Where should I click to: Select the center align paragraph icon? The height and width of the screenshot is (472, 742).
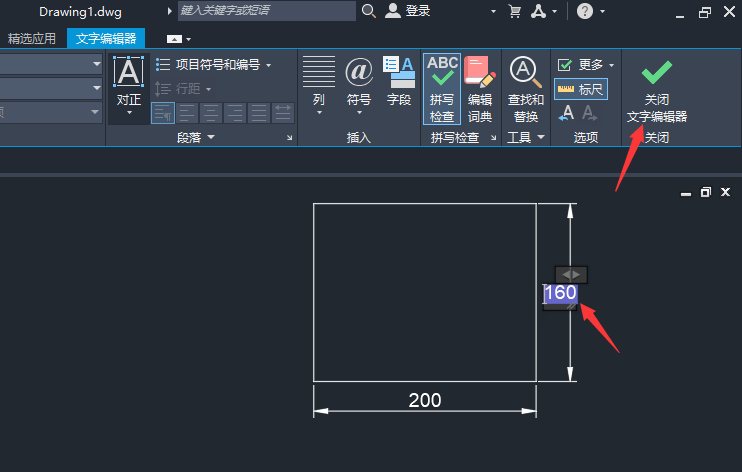click(211, 113)
